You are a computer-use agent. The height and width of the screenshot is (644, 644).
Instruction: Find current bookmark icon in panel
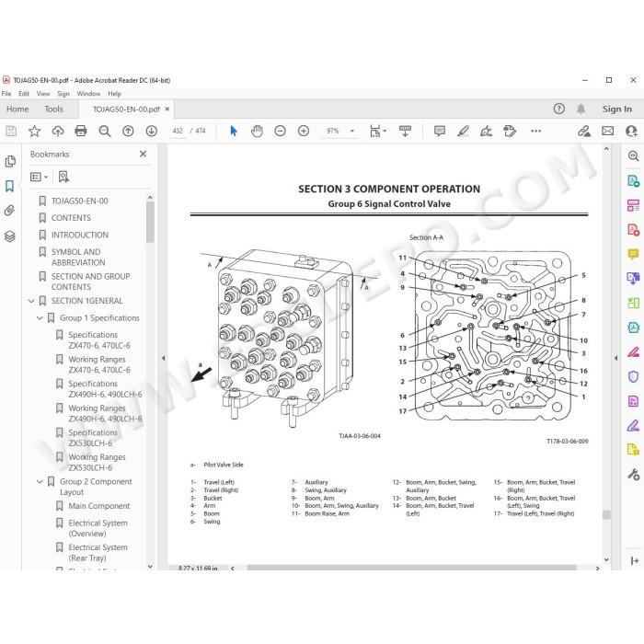coord(63,177)
